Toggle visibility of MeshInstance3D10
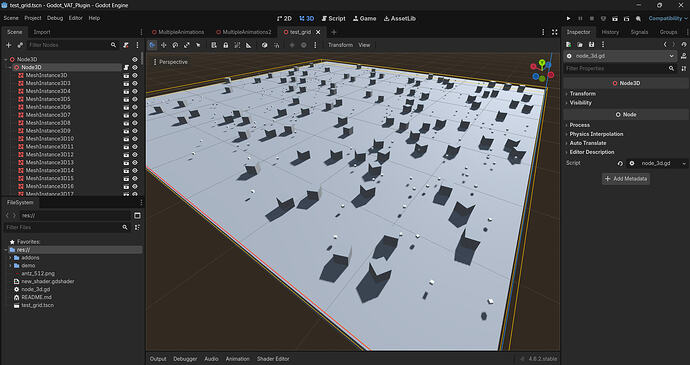 (x=135, y=139)
